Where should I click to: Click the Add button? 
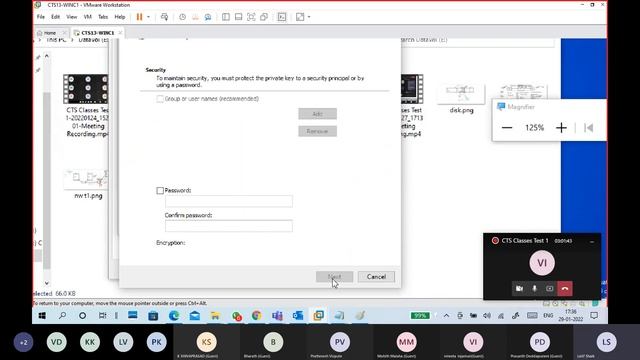pyautogui.click(x=318, y=113)
